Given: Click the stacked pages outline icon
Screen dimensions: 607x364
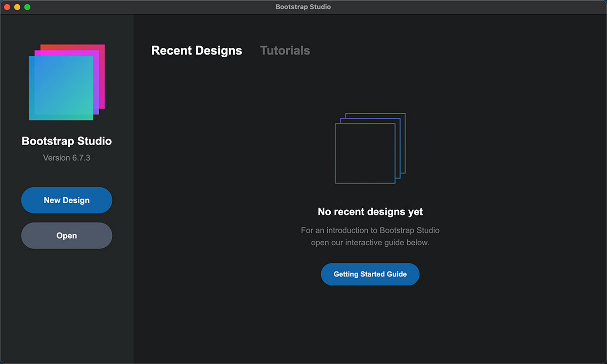Looking at the screenshot, I should [370, 148].
